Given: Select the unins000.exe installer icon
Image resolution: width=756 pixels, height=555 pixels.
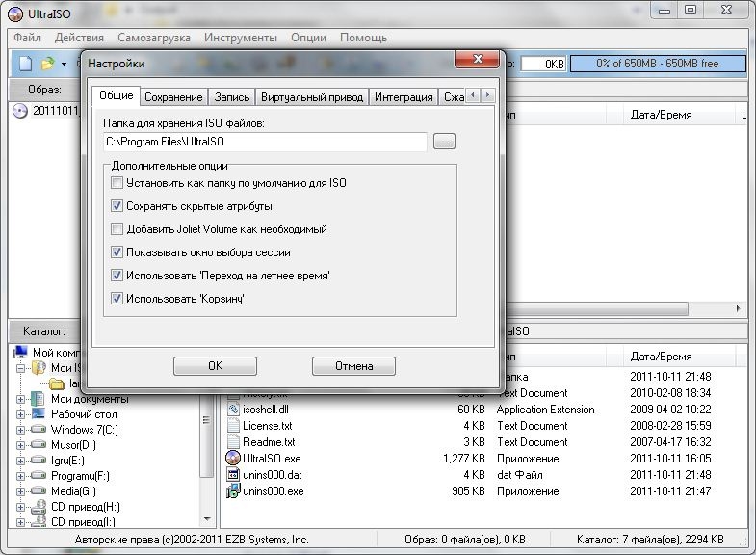Looking at the screenshot, I should point(232,491).
